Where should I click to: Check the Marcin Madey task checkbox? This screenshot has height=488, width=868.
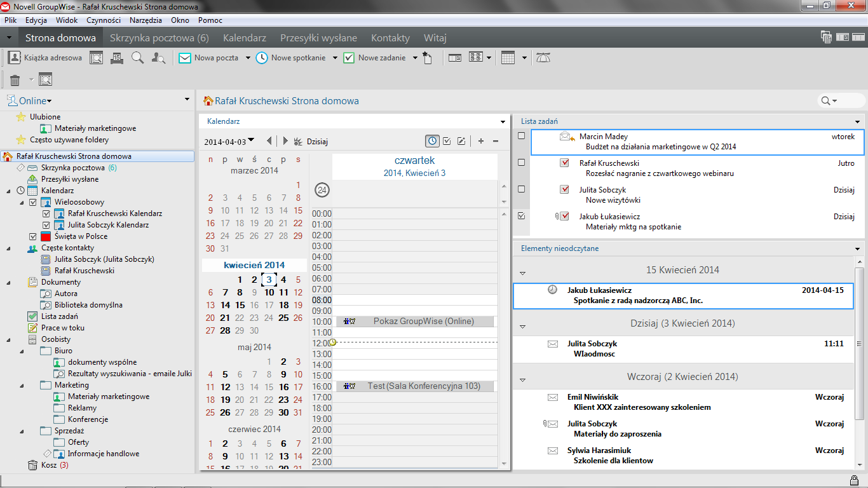pyautogui.click(x=522, y=136)
